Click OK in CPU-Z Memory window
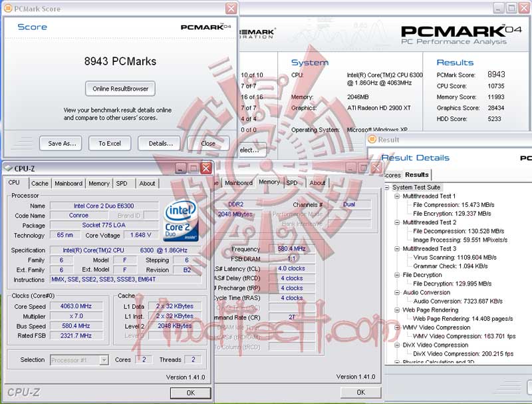The image size is (532, 404). click(x=360, y=393)
